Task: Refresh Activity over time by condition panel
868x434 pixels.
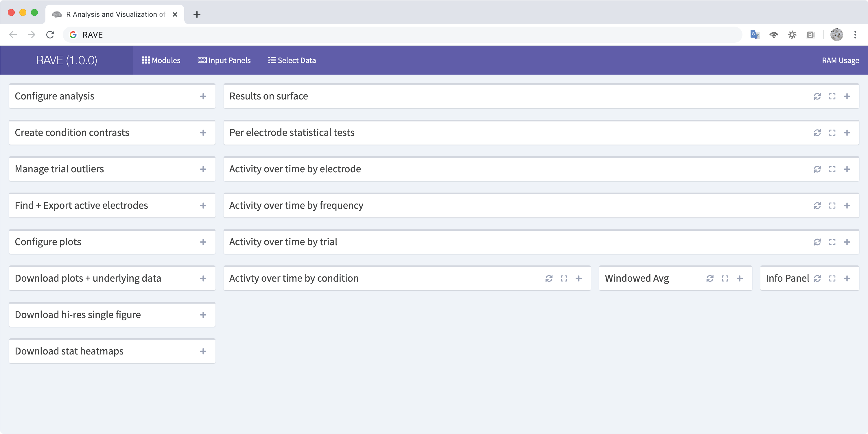Action: 549,278
